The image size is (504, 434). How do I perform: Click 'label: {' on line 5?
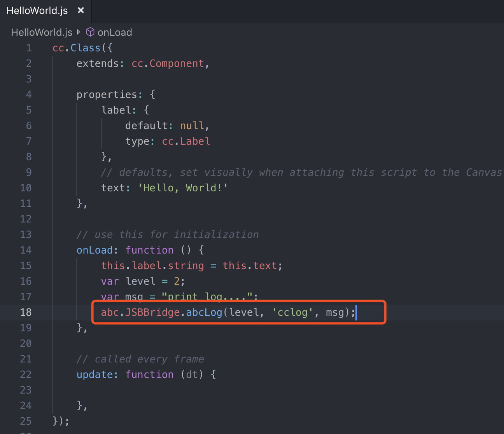coord(125,110)
